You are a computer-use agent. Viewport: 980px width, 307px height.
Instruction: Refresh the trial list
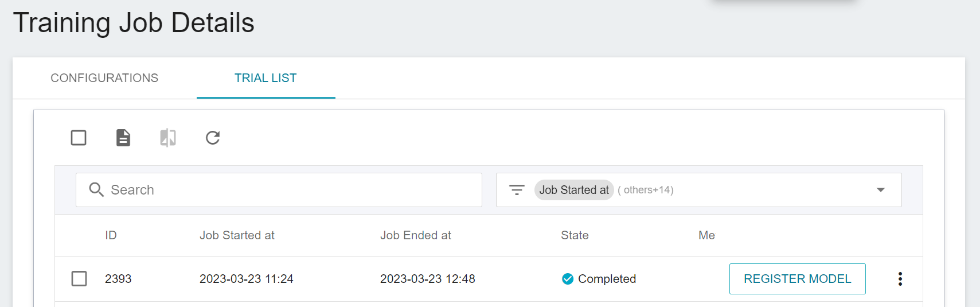pyautogui.click(x=213, y=138)
